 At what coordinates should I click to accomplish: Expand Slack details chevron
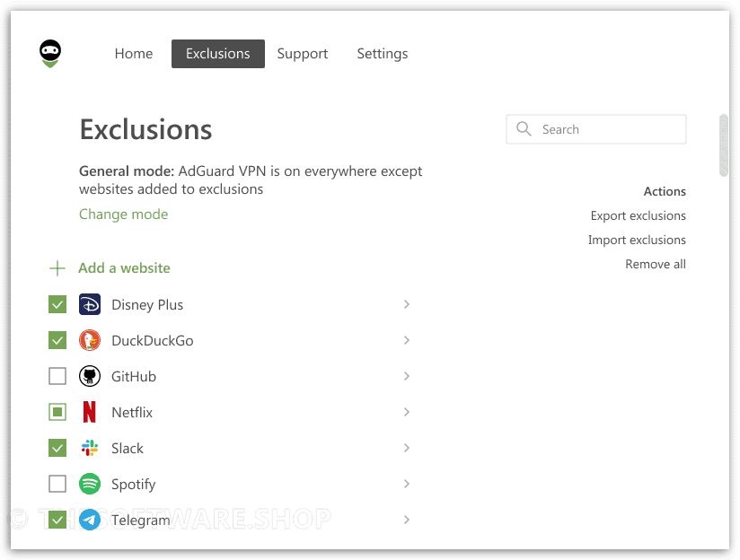[406, 448]
